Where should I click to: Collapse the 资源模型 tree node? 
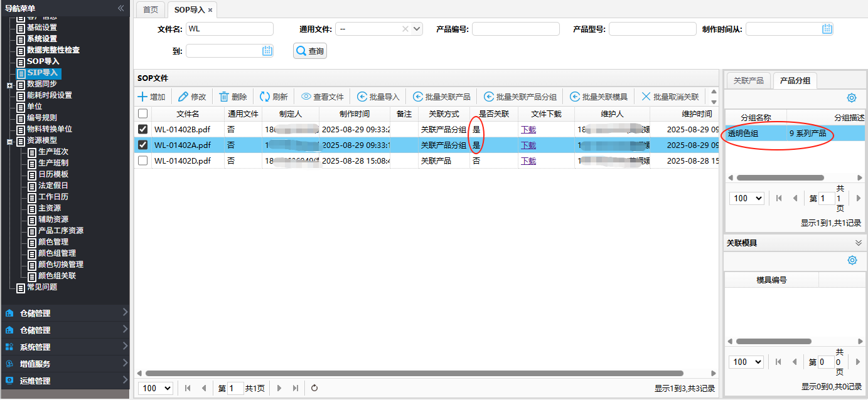[9, 140]
